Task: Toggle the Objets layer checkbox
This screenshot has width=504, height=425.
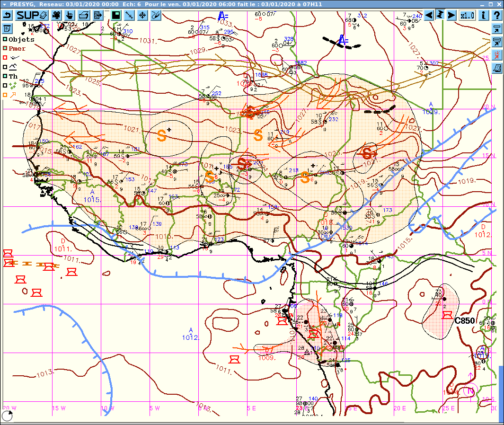Action: (5, 39)
